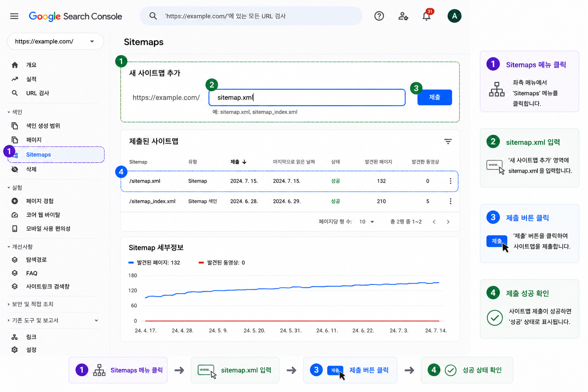Click the 발견된 동영상: 0 chart legend
Viewport: 588px width, 392px height.
(x=222, y=263)
